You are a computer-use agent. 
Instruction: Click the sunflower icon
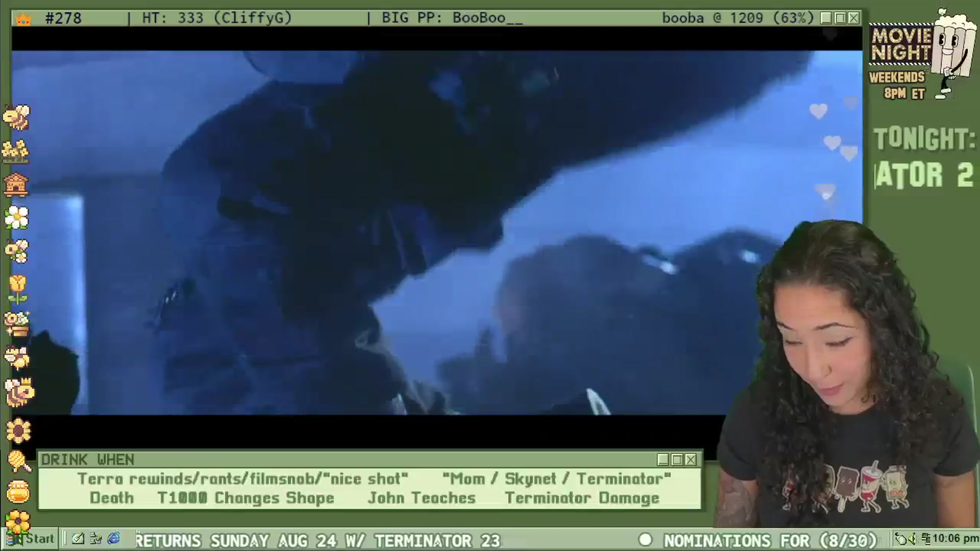[x=19, y=431]
